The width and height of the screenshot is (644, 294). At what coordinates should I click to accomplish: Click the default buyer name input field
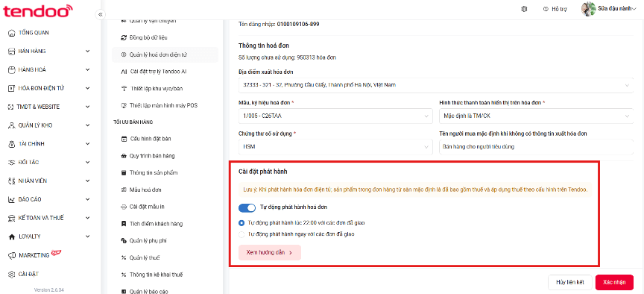536,147
